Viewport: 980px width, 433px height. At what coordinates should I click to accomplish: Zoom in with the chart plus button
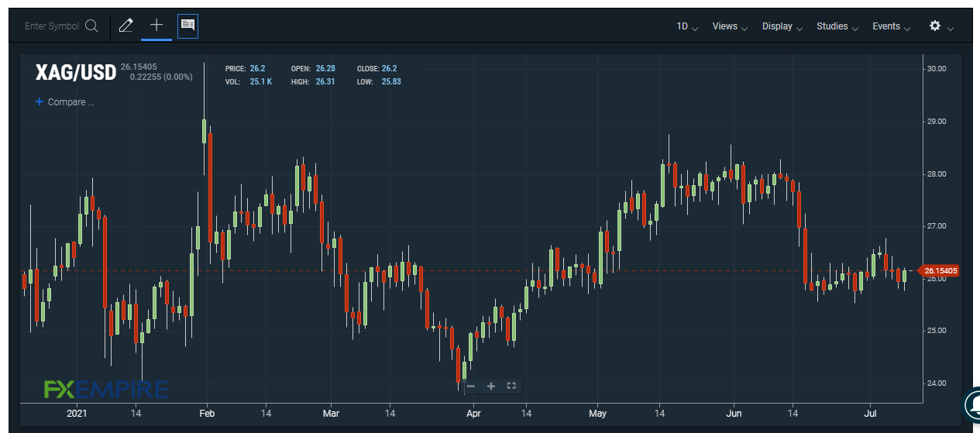[x=491, y=386]
